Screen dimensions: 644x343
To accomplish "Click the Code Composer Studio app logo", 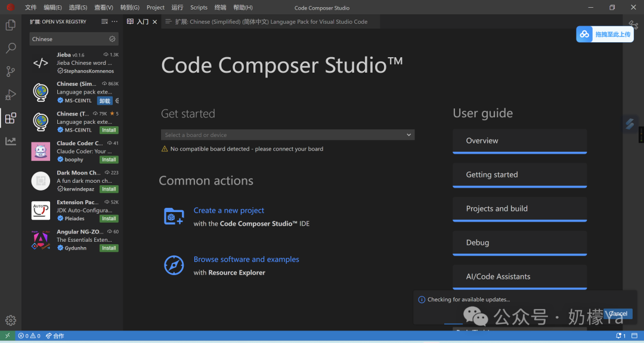I will pos(10,7).
